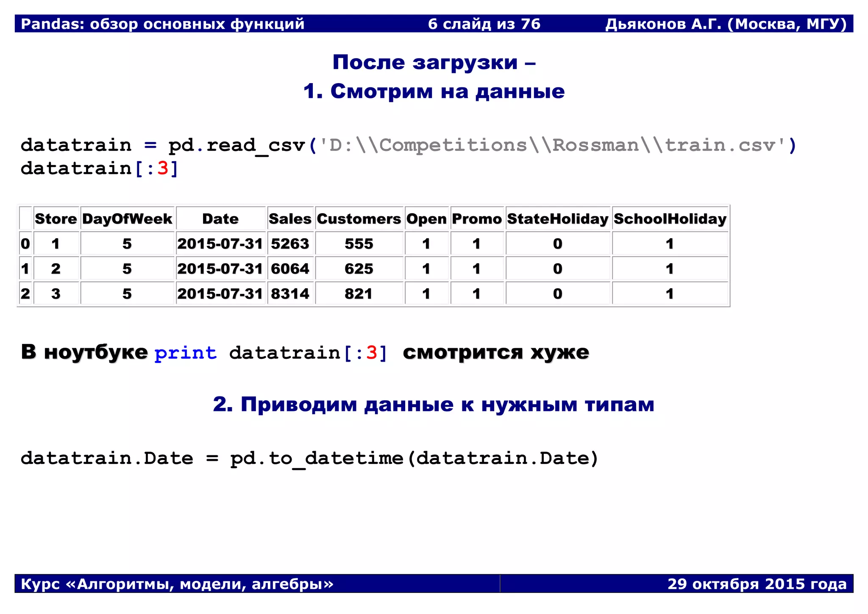Screen dimensions: 868x614
Task: Select the 'Promo' column header
Action: click(477, 219)
